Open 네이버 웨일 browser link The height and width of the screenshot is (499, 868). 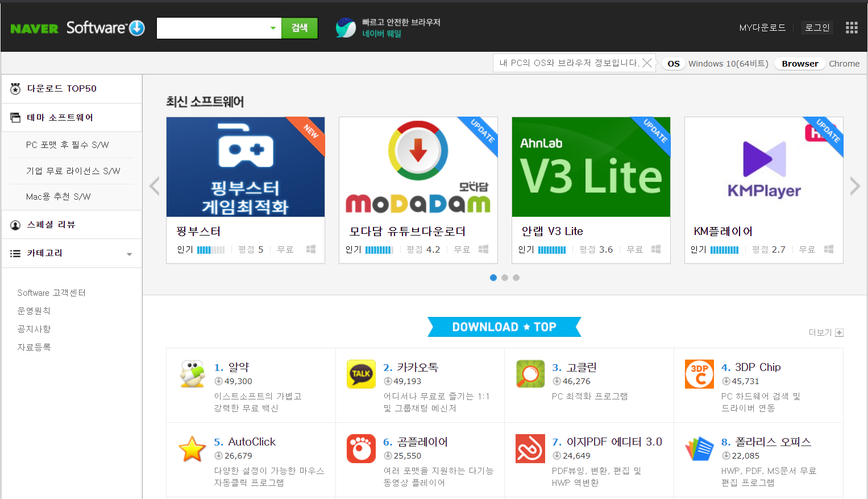(x=382, y=34)
